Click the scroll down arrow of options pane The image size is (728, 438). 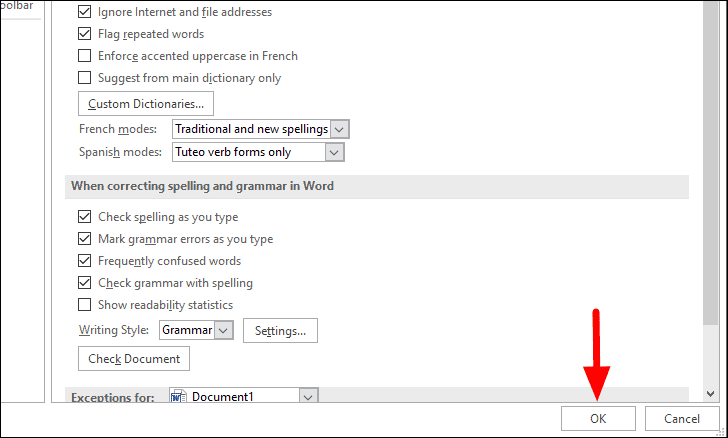(x=710, y=394)
